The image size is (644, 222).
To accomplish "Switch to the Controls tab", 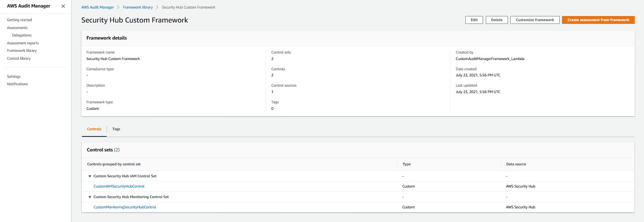I will 94,129.
